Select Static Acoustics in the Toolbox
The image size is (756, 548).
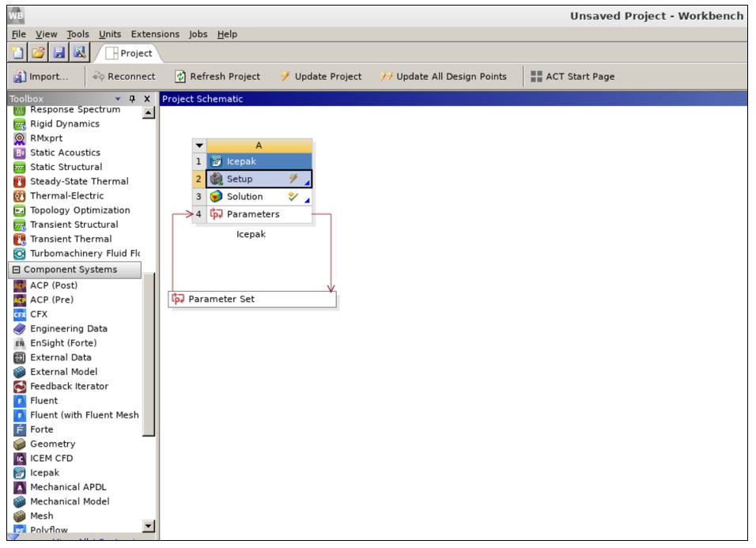65,153
